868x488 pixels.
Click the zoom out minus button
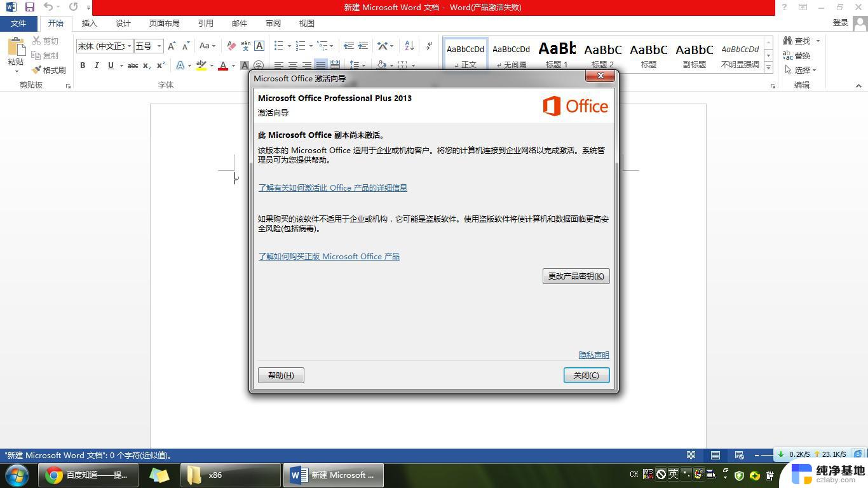[757, 455]
